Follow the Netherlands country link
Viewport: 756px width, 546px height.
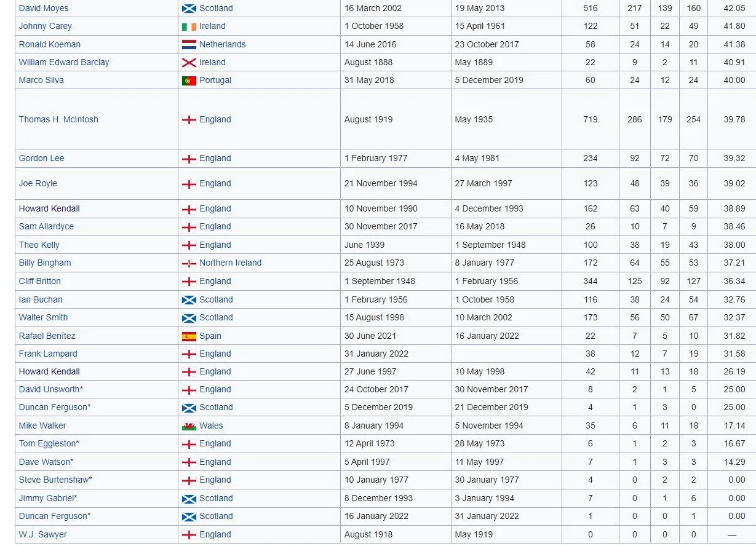222,44
